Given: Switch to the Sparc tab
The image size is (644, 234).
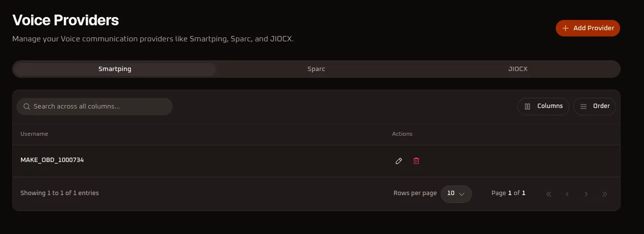Looking at the screenshot, I should pos(316,69).
